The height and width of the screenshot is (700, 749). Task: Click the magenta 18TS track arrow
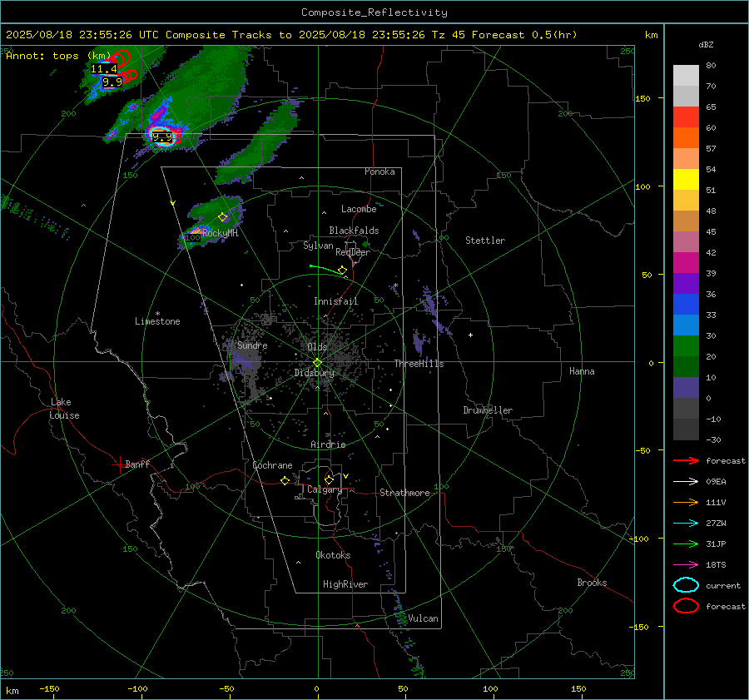coord(686,565)
